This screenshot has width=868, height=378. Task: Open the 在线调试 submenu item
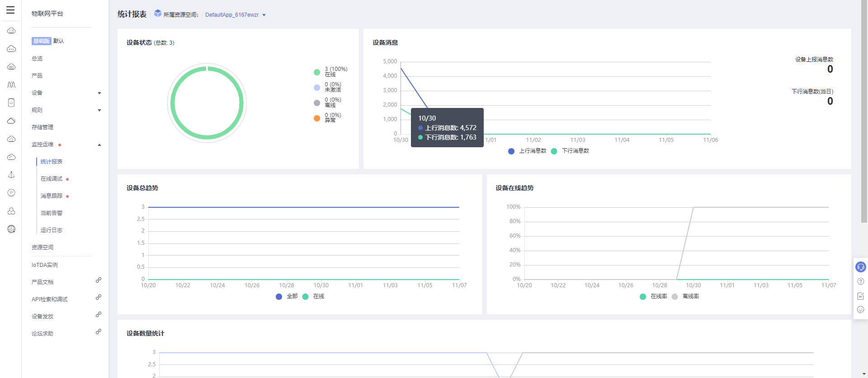pyautogui.click(x=52, y=179)
